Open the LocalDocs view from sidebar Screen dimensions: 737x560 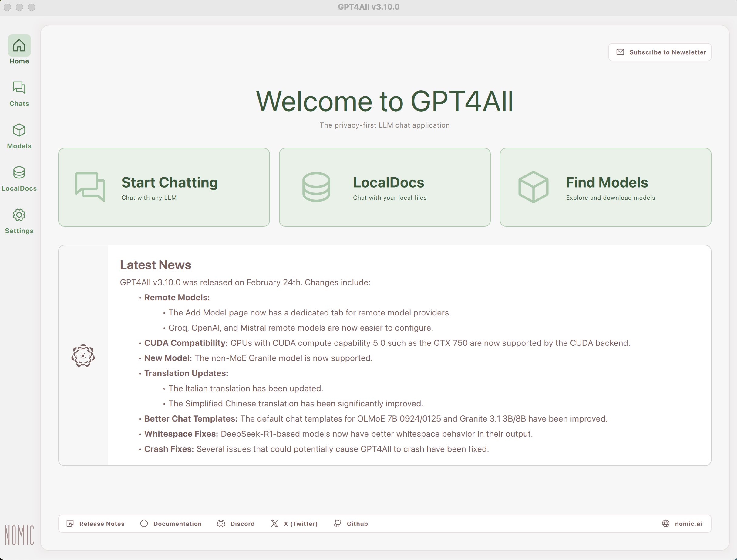[19, 178]
